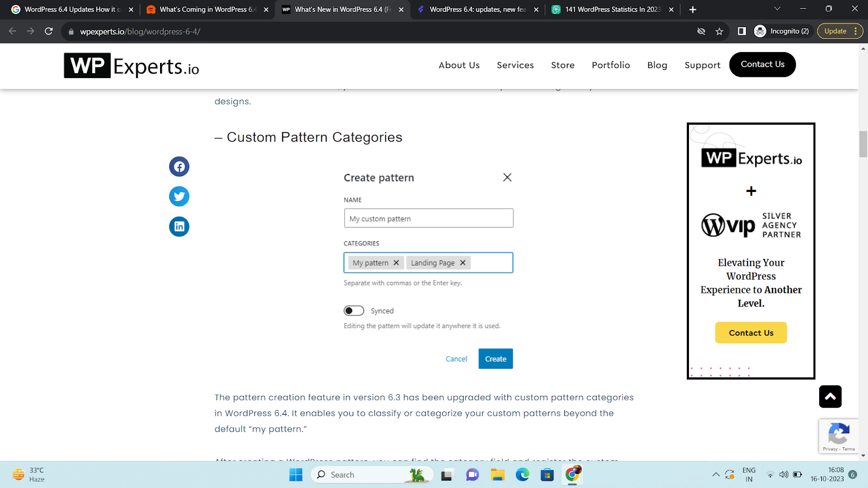Click the address bar URL
This screenshot has height=488, width=868.
pos(140,31)
